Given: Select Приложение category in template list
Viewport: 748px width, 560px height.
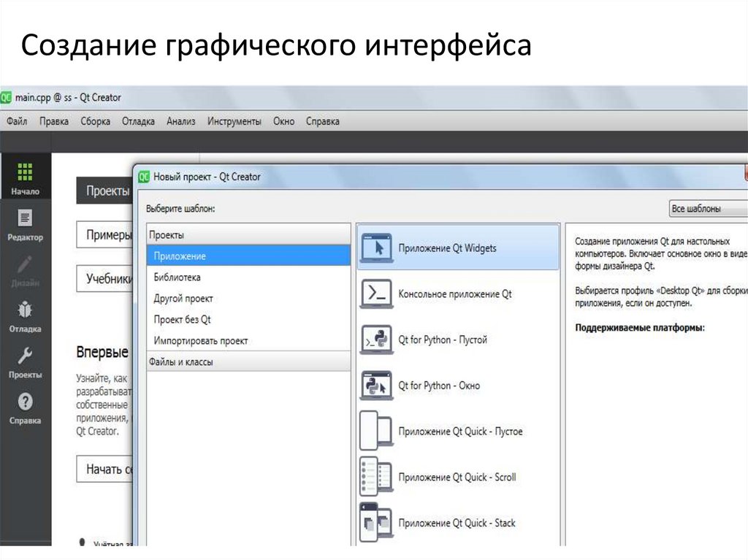Looking at the screenshot, I should [248, 256].
